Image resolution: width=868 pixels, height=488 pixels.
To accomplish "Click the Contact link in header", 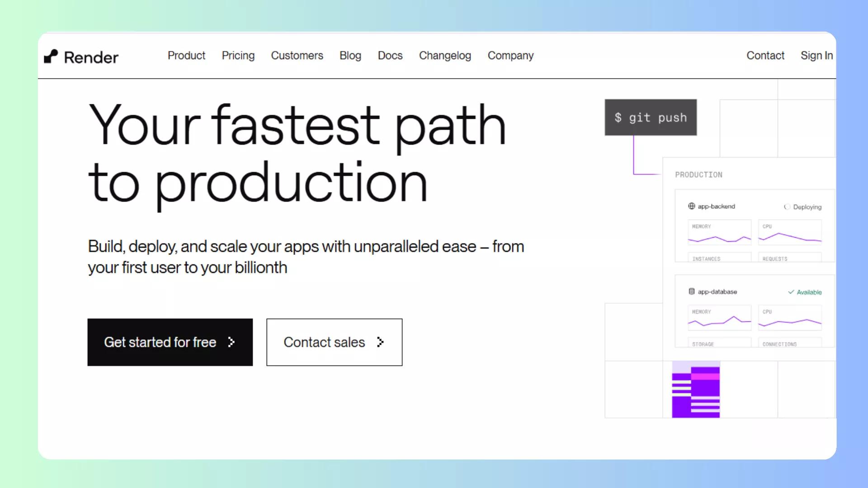I will [x=765, y=56].
